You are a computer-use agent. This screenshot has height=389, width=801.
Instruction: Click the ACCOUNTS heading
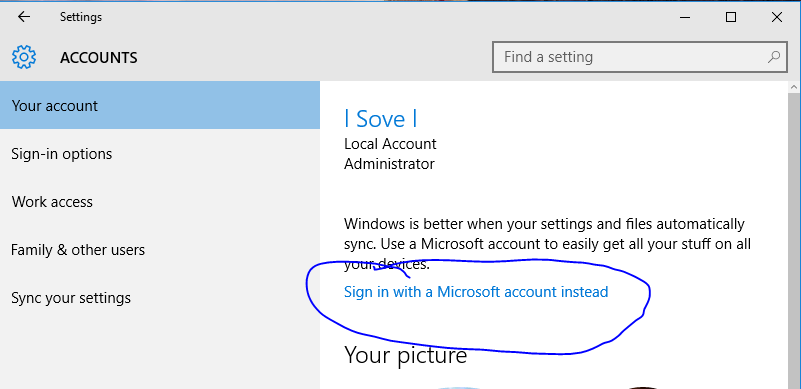tap(99, 58)
